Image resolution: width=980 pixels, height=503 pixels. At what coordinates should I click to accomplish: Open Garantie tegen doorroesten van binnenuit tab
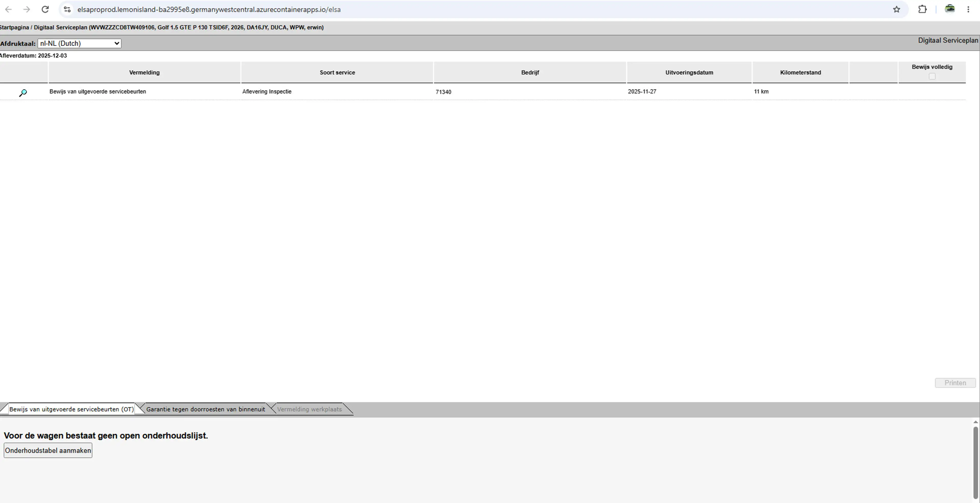pyautogui.click(x=205, y=409)
